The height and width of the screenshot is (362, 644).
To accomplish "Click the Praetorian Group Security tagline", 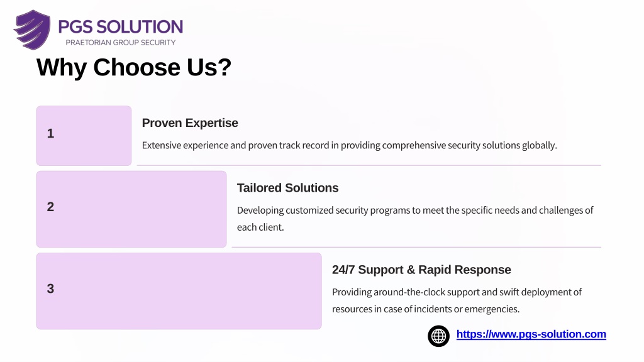I will (x=120, y=43).
